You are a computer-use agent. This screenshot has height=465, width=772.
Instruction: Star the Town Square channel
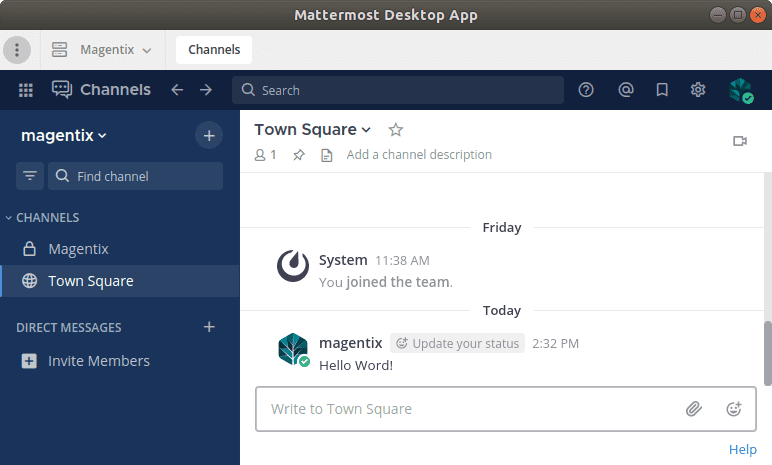(x=395, y=130)
